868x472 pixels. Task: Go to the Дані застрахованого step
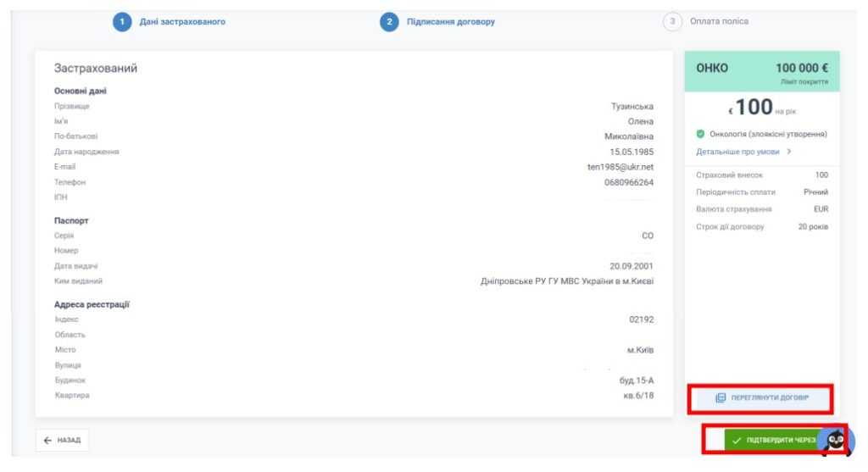[182, 22]
